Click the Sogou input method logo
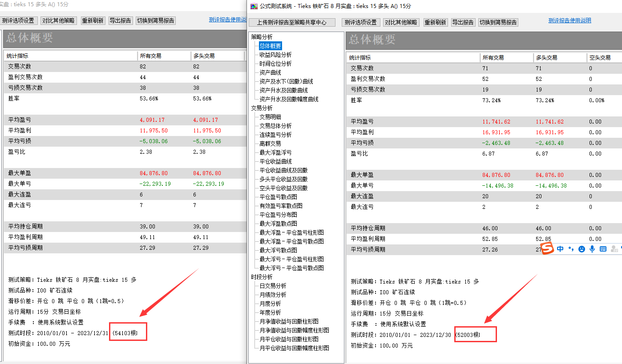 547,249
